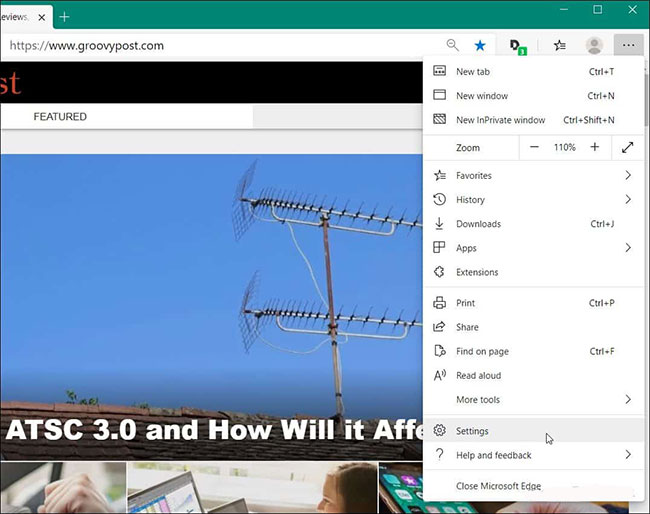Open Settings from the menu
The height and width of the screenshot is (514, 650).
coord(533,431)
